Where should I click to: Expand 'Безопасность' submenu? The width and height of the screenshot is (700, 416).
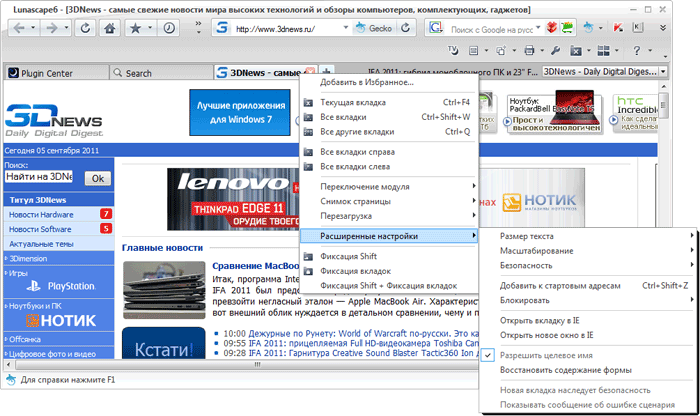pos(588,266)
